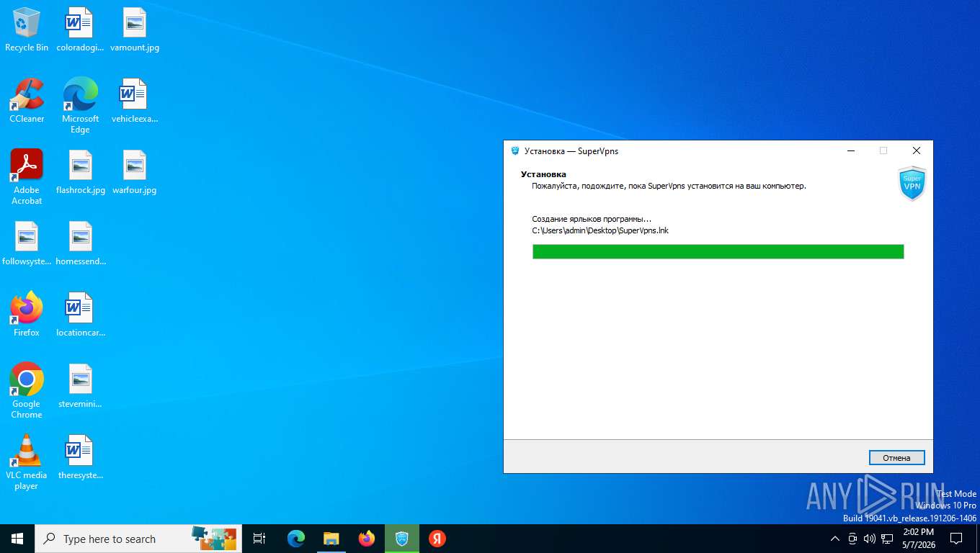The width and height of the screenshot is (980, 553).
Task: Open VLC media player desktop shortcut
Action: 27,462
